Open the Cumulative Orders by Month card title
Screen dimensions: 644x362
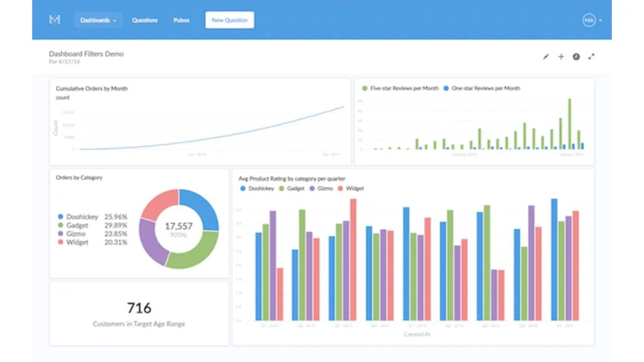92,88
